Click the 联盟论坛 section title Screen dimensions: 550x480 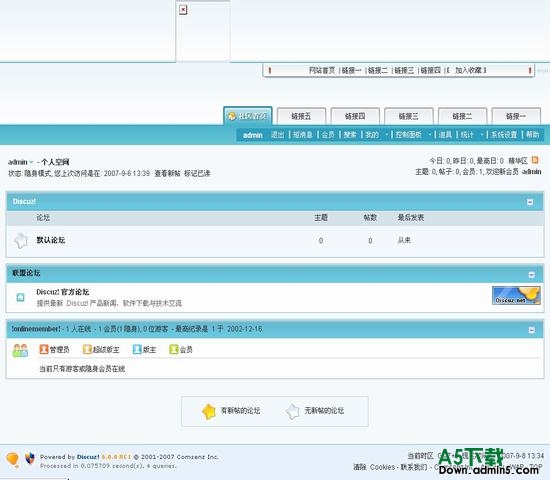coord(26,273)
